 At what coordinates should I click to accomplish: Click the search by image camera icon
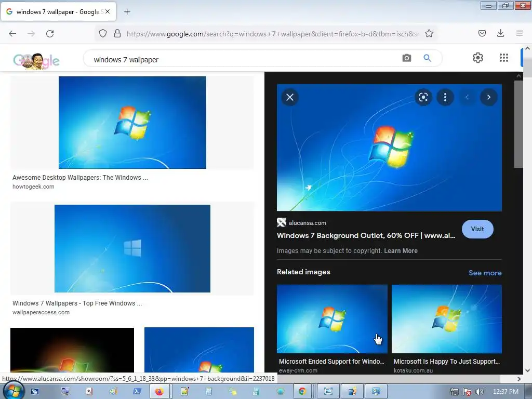(406, 58)
